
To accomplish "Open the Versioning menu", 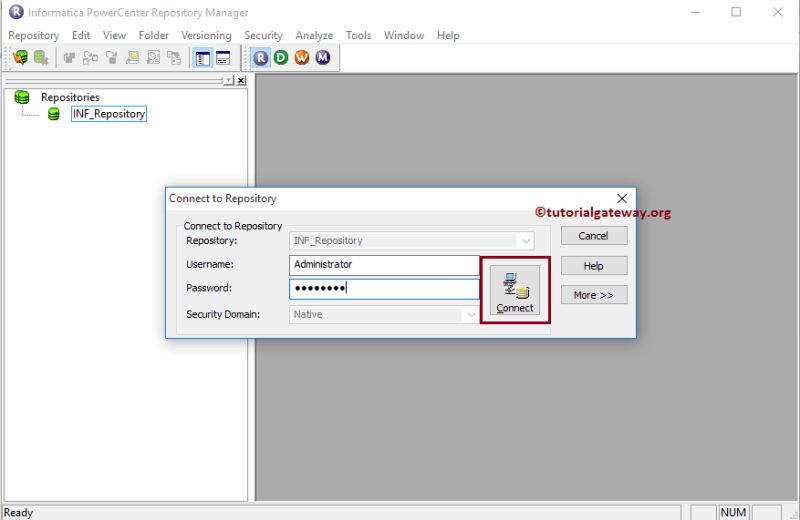I will 206,35.
